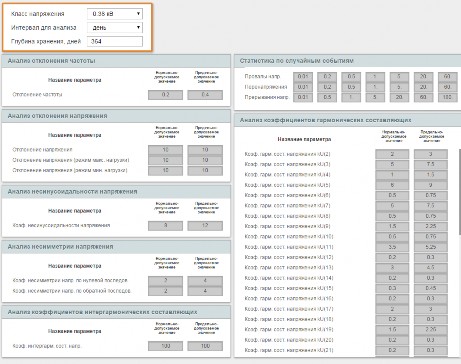Image resolution: width=461 pixels, height=364 pixels.
Task: Click normal value for несимметрии по обратной последов.
Action: 165,291
